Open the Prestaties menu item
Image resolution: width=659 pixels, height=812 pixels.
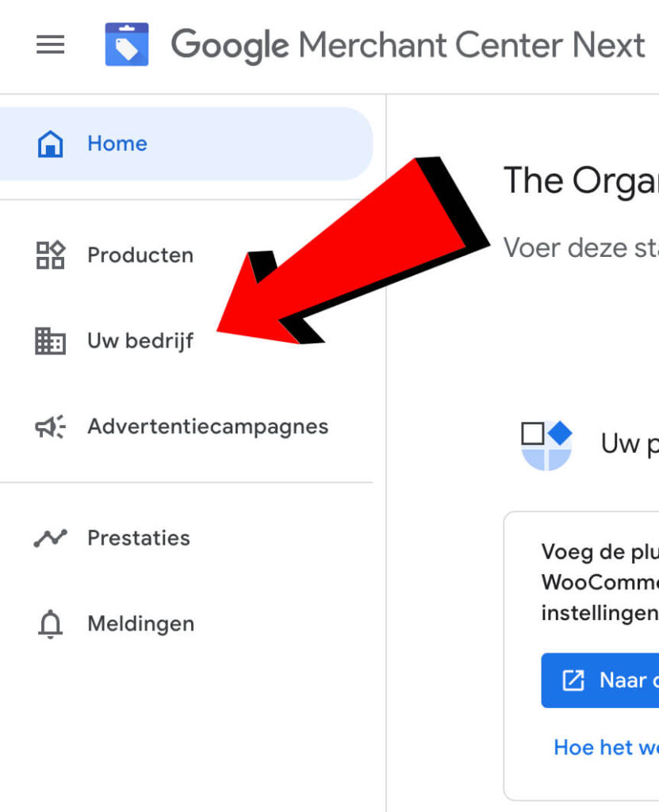point(139,538)
